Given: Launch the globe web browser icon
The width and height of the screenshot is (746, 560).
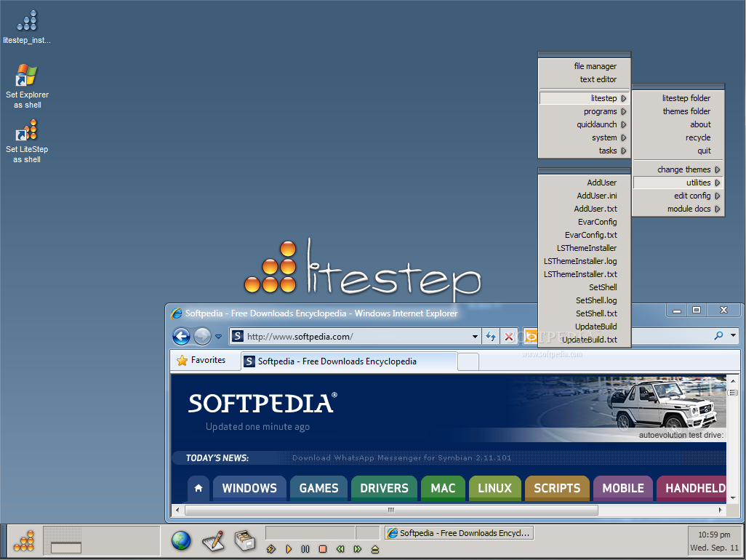Looking at the screenshot, I should [181, 540].
